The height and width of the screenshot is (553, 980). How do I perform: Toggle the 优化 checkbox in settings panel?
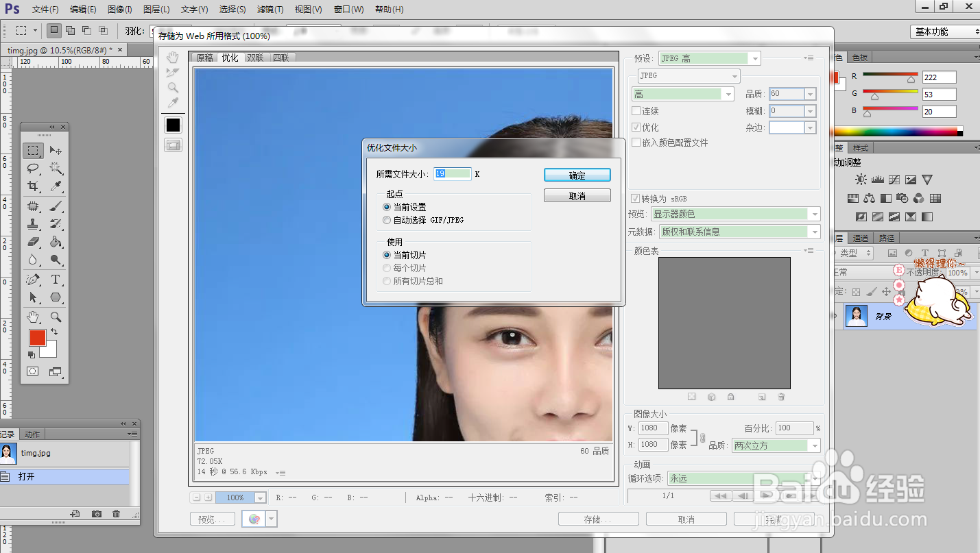pos(636,127)
